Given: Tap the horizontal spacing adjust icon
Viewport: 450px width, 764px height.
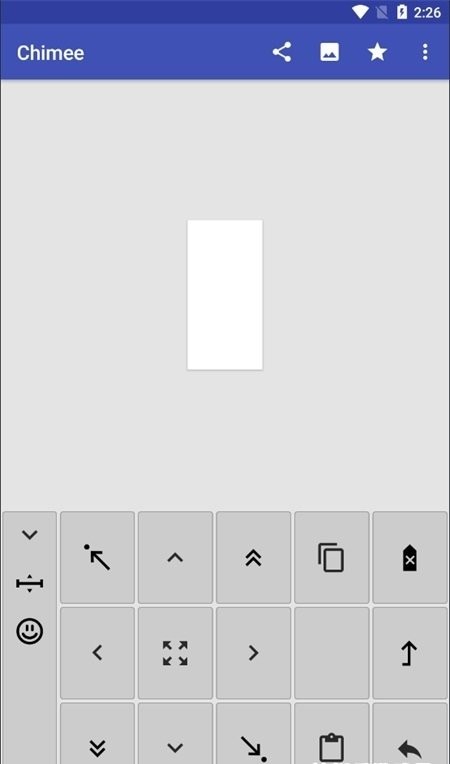Looking at the screenshot, I should 30,583.
